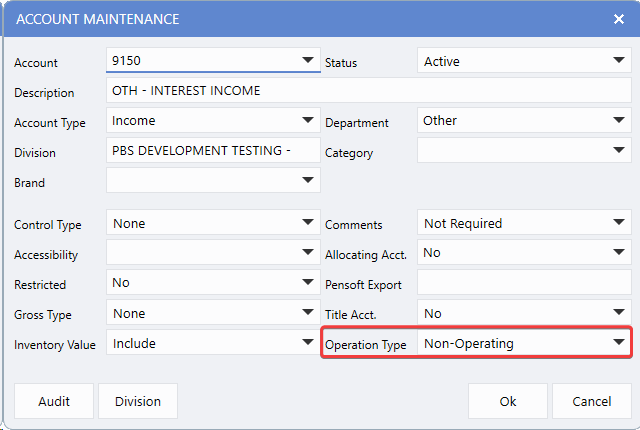Click the Description text field
Viewport: 640px width, 430px height.
pyautogui.click(x=368, y=91)
